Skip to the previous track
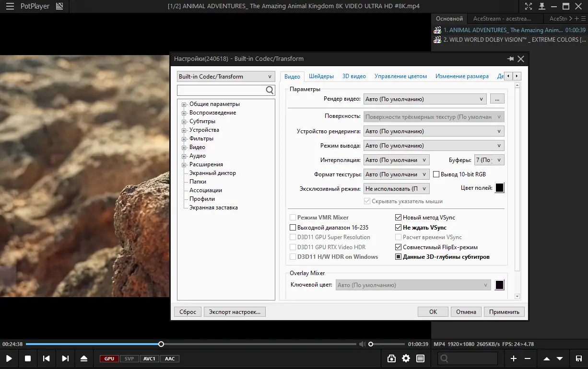The height and width of the screenshot is (369, 588). pyautogui.click(x=47, y=358)
